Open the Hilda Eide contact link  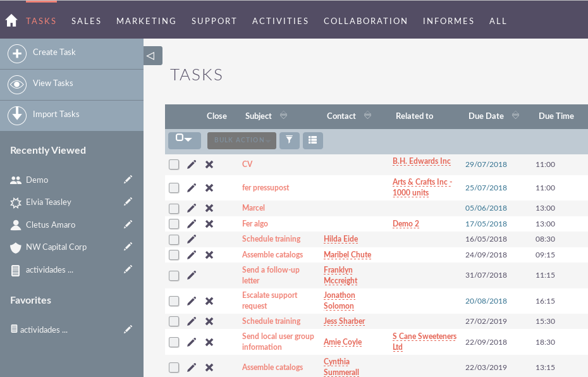tap(341, 239)
